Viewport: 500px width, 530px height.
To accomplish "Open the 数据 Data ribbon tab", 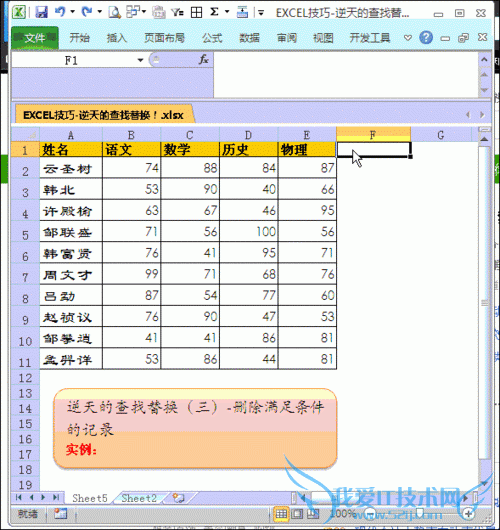I will coord(249,38).
